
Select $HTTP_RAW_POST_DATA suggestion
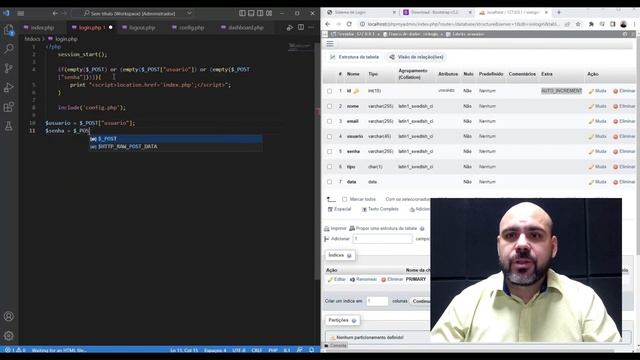pyautogui.click(x=176, y=147)
